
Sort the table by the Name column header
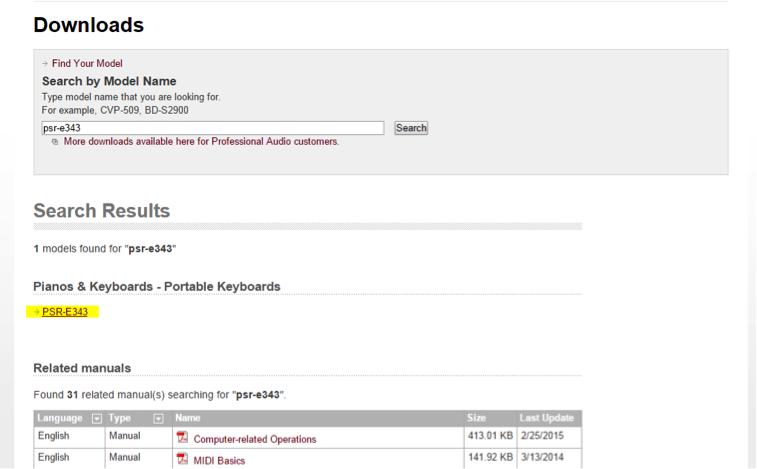tap(188, 418)
